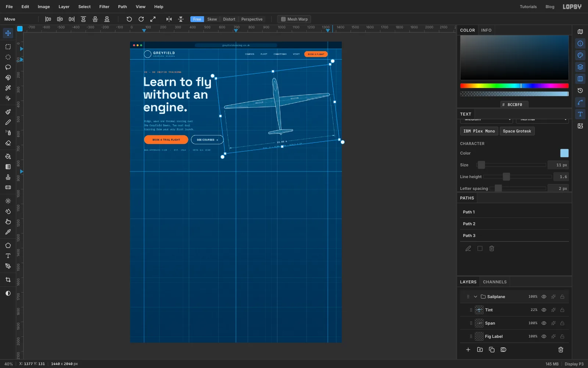Select Path 2 in the Paths list
The image size is (588, 368).
coord(514,224)
